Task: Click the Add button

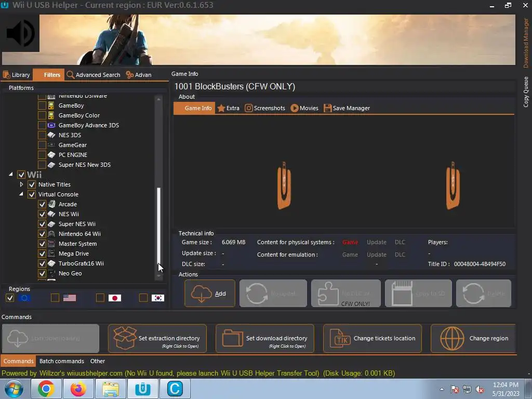Action: click(x=210, y=294)
